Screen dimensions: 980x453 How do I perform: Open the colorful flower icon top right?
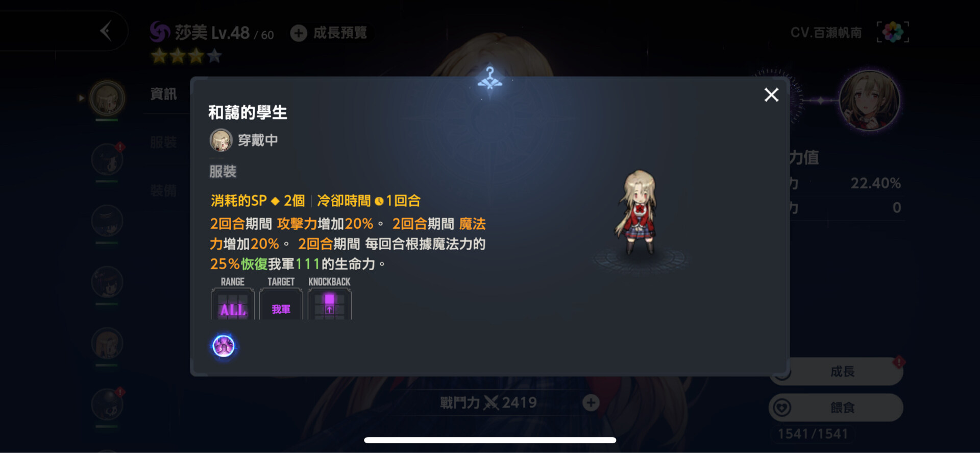(893, 32)
